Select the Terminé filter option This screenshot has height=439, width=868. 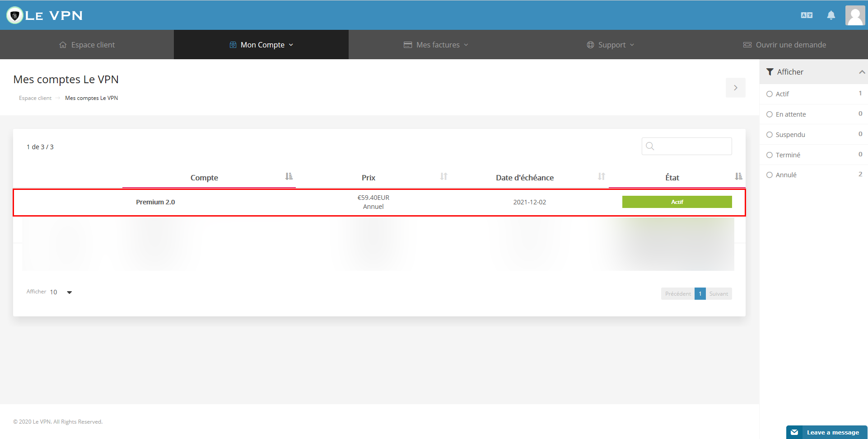click(x=770, y=155)
